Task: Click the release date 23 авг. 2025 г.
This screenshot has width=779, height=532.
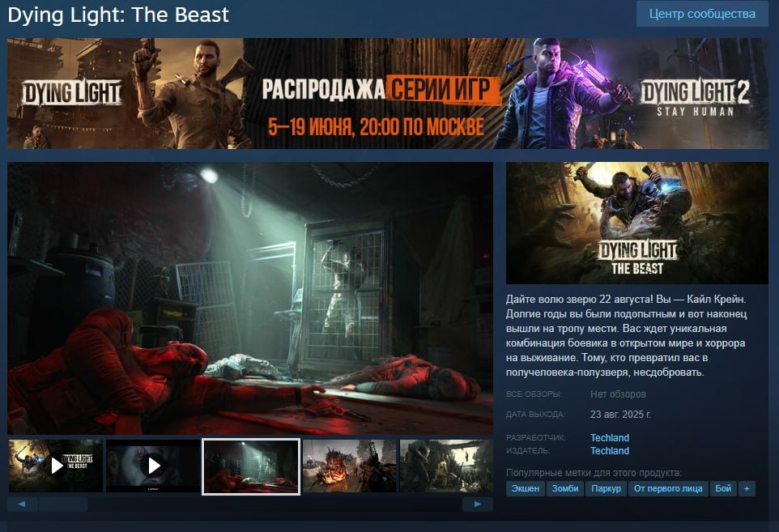Action: [620, 415]
